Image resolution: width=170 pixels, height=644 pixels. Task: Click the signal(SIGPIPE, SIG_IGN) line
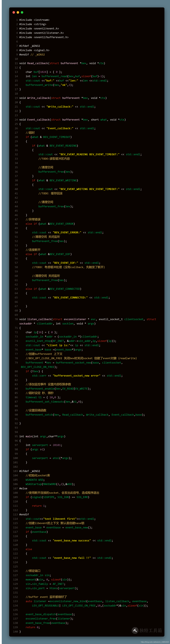pos(57,497)
